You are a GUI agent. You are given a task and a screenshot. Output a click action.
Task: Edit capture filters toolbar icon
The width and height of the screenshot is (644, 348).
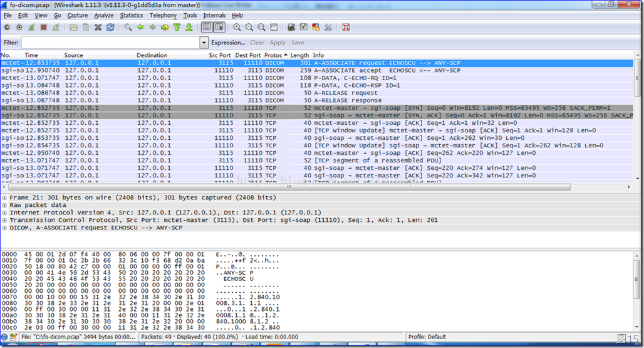(291, 28)
